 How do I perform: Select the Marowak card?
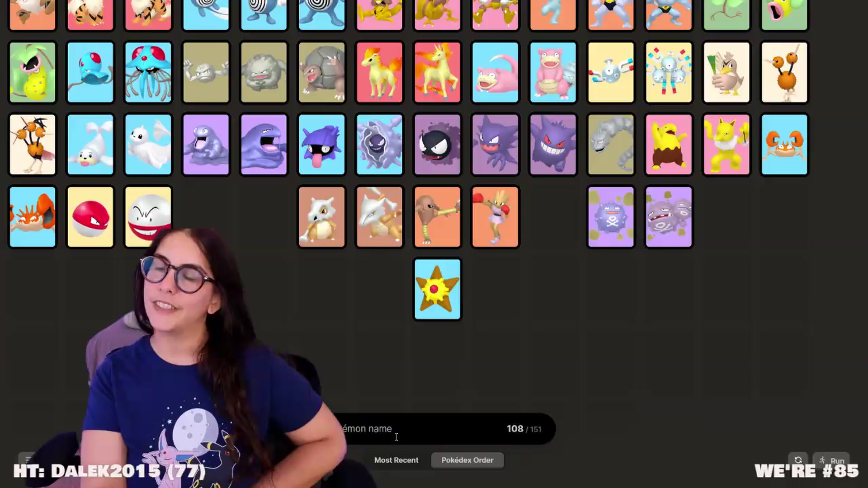380,217
